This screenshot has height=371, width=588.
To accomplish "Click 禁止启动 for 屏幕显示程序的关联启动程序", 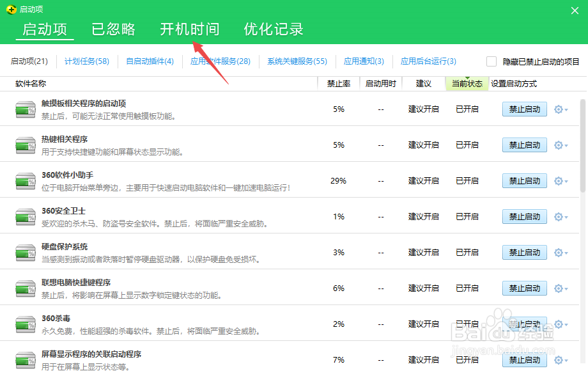I will point(525,360).
